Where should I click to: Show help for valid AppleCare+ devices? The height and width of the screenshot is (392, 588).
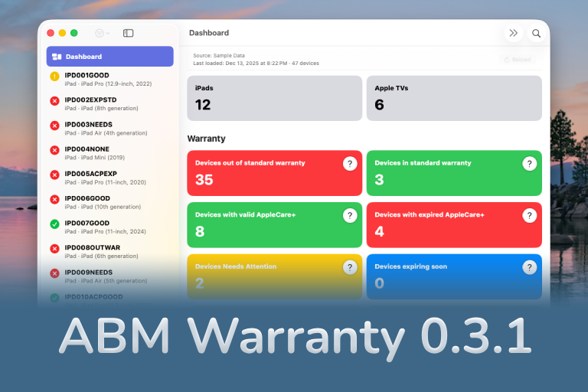tap(350, 215)
